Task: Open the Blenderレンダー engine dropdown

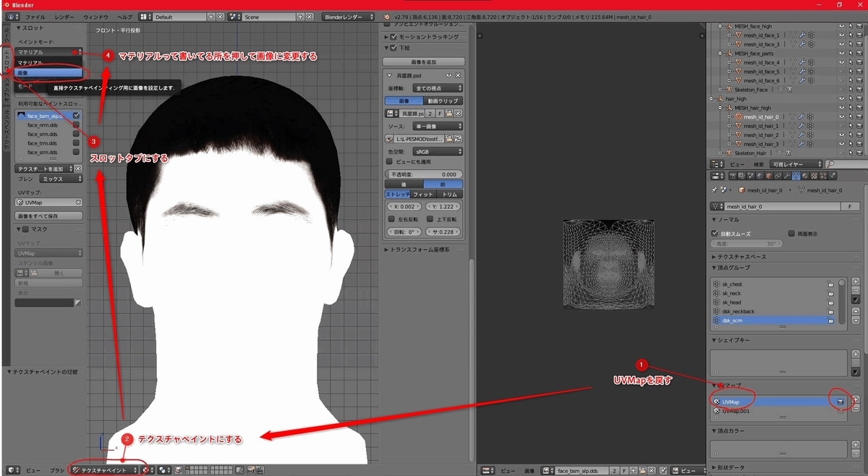Action: point(349,17)
